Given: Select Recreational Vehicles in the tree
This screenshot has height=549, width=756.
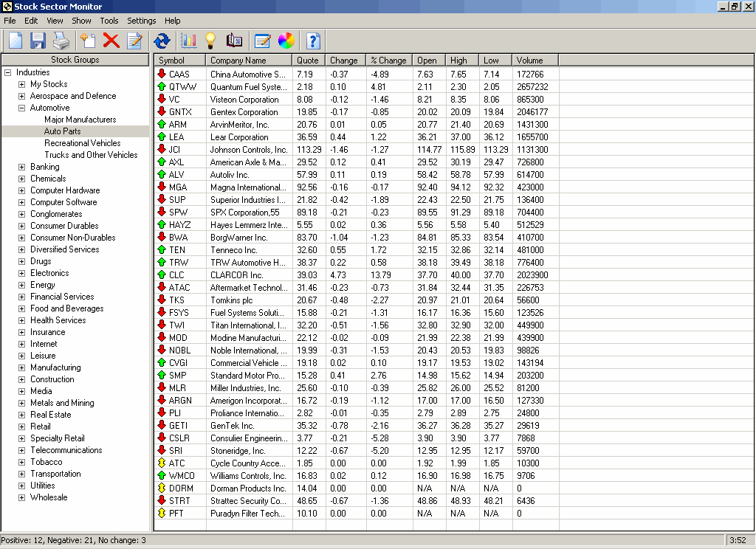Looking at the screenshot, I should click(82, 143).
